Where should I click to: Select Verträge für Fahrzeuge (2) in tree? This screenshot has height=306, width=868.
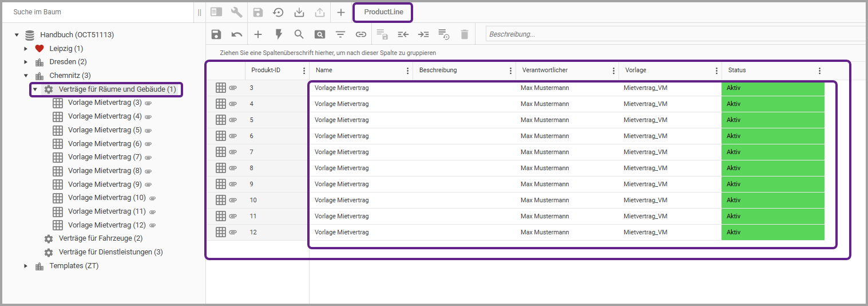click(100, 238)
